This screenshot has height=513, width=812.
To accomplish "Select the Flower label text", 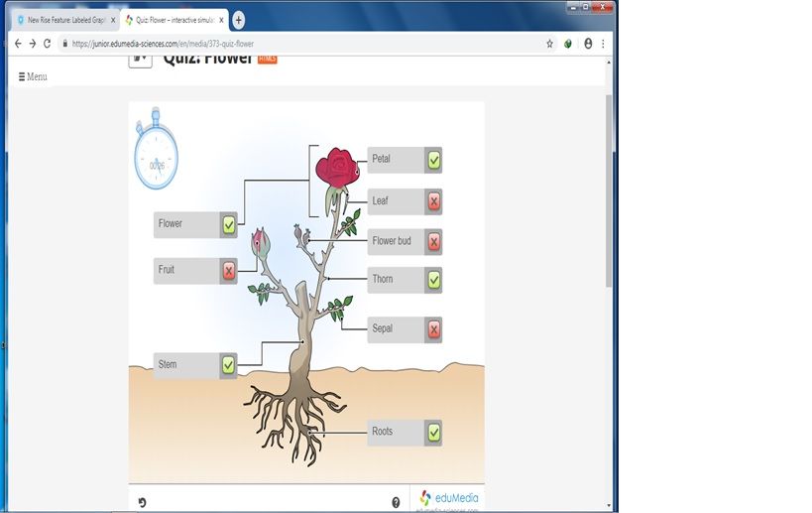I will point(171,223).
